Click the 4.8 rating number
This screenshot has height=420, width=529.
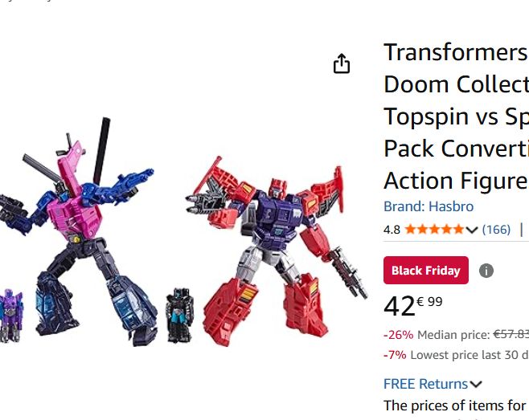pyautogui.click(x=392, y=230)
